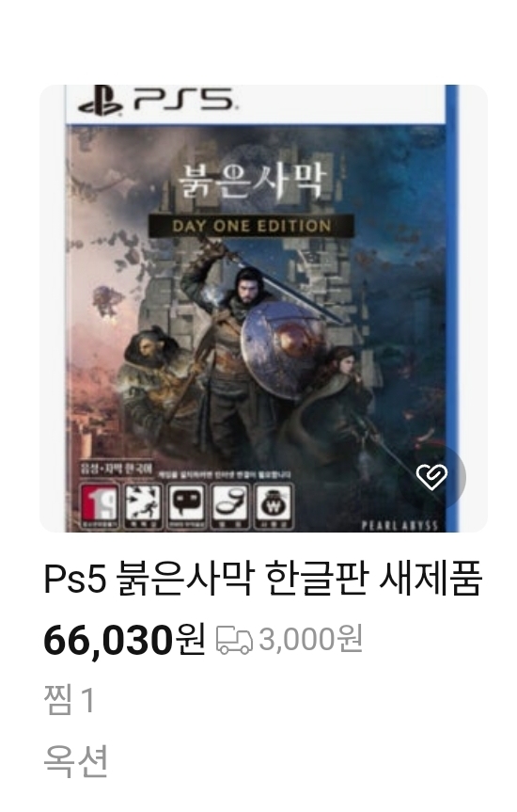Tap the heart wishlist icon on thumbnail
This screenshot has width=517, height=812.
click(x=432, y=477)
